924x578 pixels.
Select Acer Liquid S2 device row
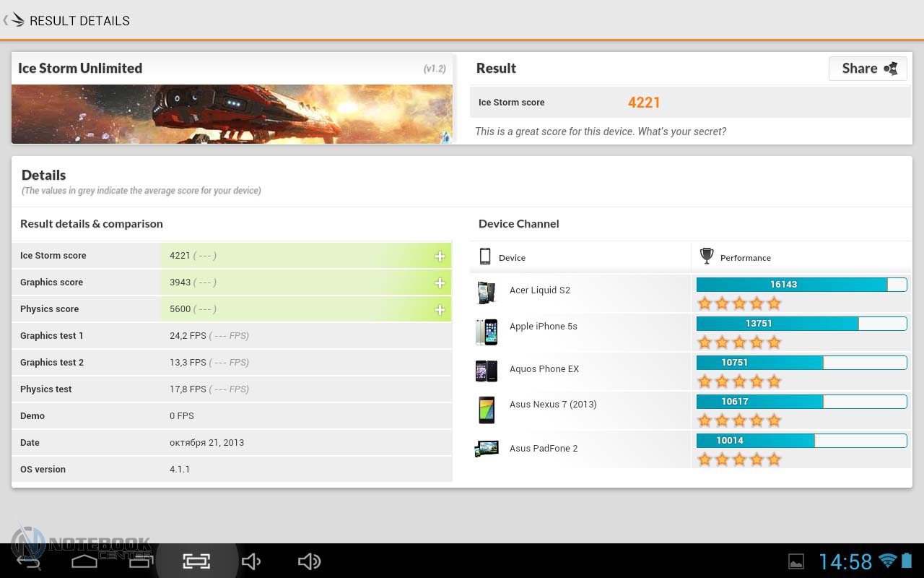coord(539,290)
